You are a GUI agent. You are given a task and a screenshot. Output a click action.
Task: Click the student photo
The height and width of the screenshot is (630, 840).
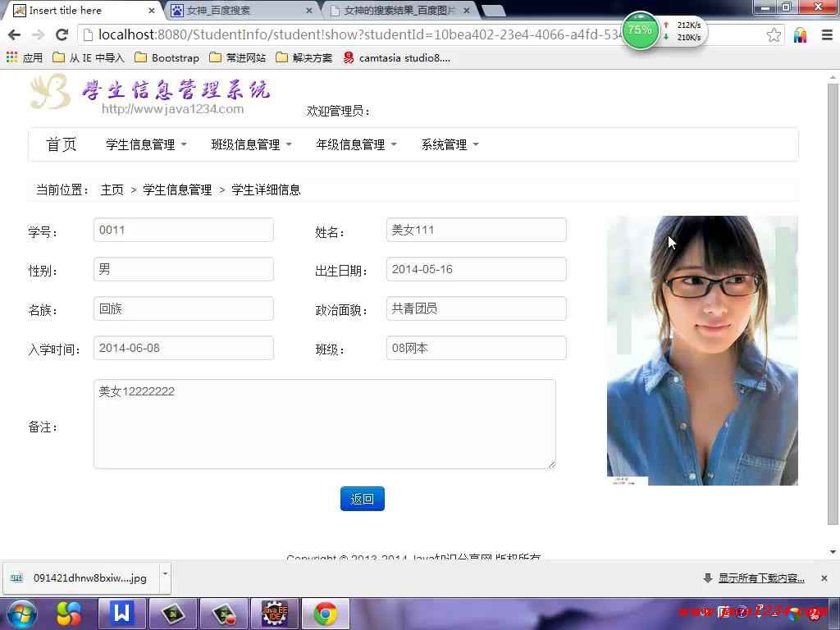click(x=702, y=350)
